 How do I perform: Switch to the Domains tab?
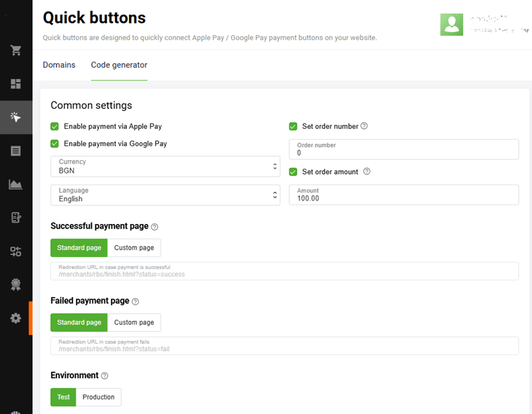[x=59, y=64]
